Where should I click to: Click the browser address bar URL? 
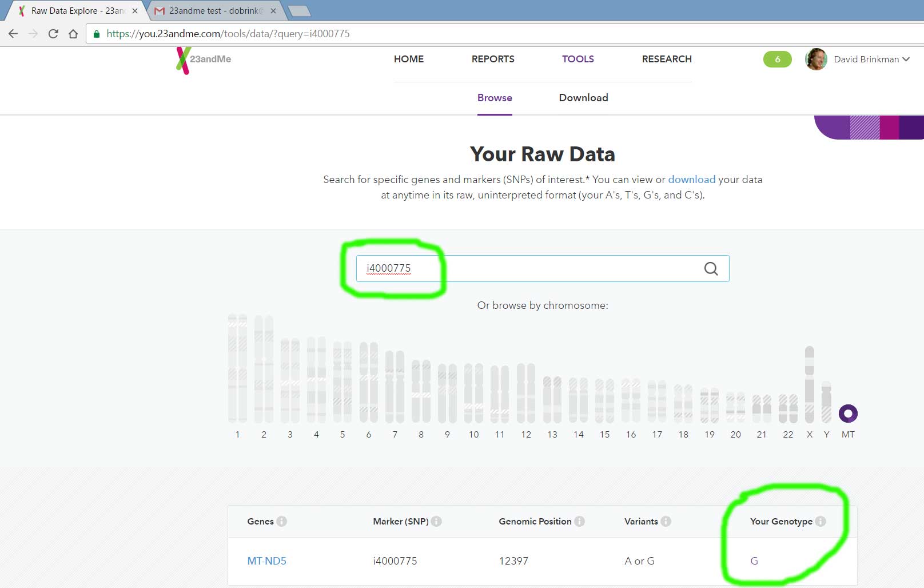(x=228, y=34)
